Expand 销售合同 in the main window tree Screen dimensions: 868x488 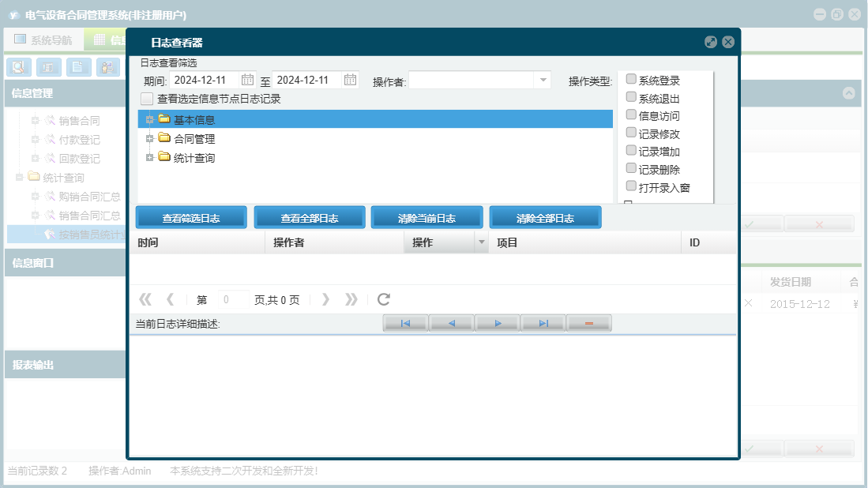[35, 120]
